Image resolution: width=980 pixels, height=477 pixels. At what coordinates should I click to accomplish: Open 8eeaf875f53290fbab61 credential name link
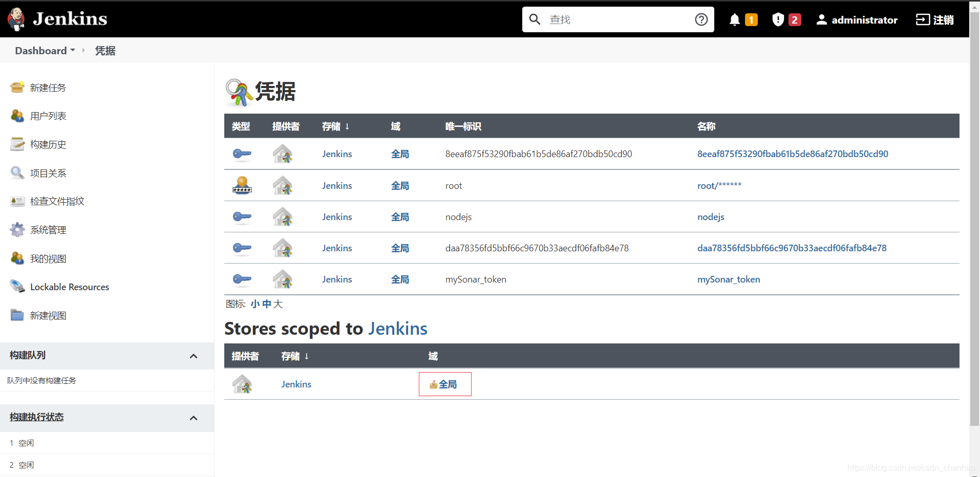click(x=793, y=154)
